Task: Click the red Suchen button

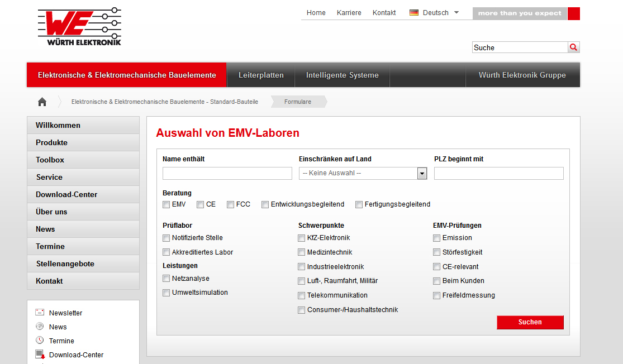Action: coord(530,322)
